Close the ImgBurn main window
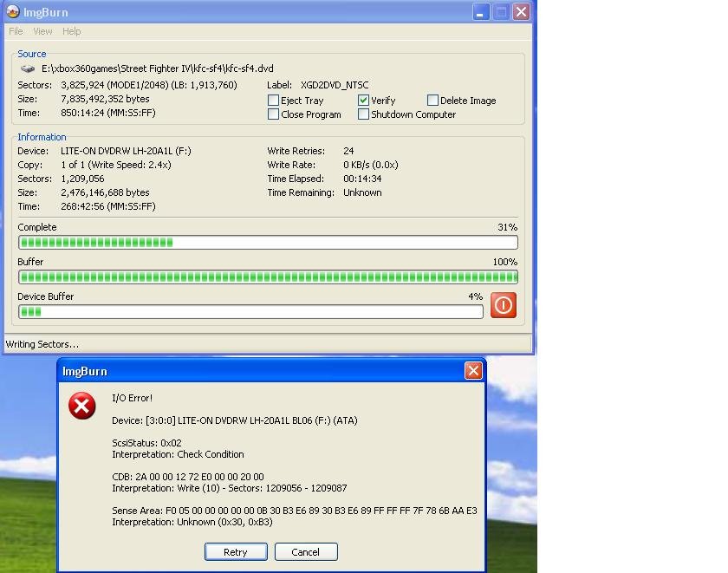 point(521,11)
